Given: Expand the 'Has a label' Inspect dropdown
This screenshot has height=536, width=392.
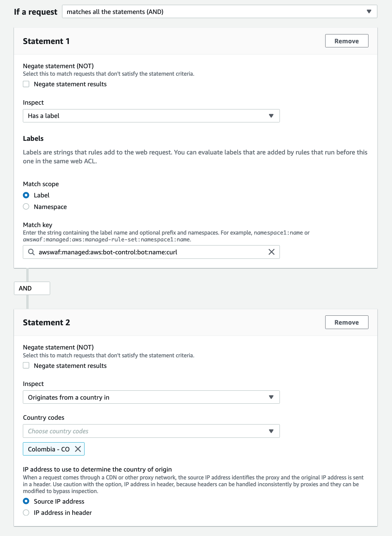Looking at the screenshot, I should point(151,116).
